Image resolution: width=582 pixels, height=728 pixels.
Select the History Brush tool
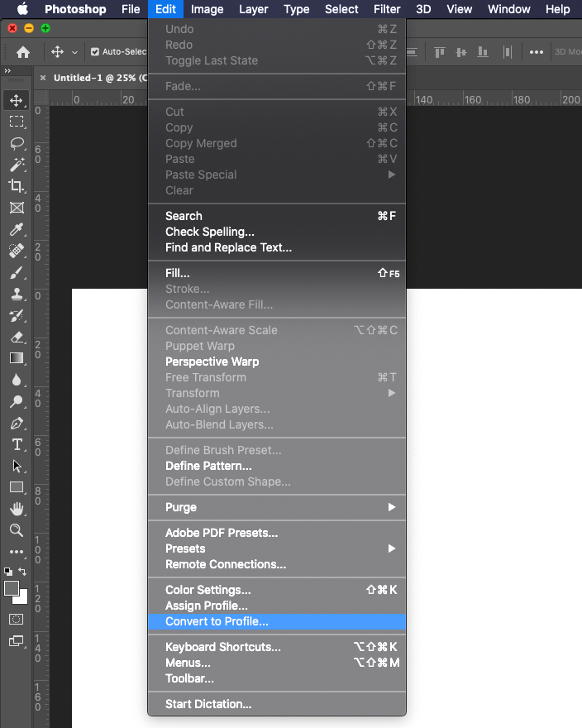(x=17, y=316)
